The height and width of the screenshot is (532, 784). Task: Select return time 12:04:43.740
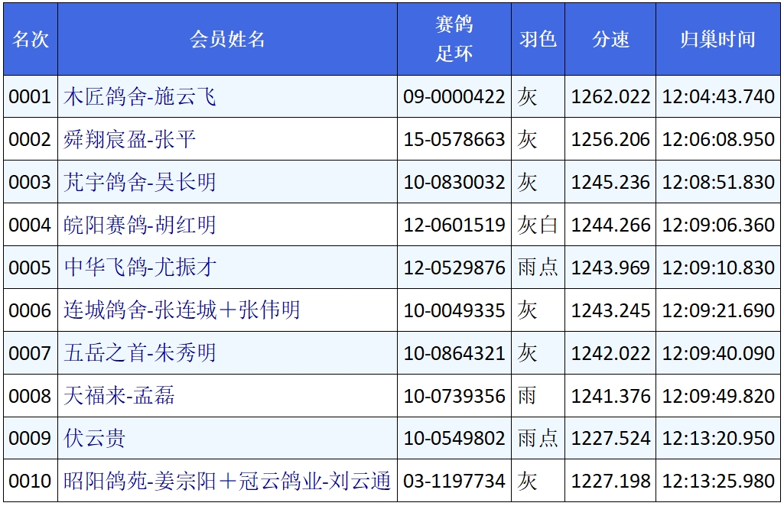pyautogui.click(x=718, y=96)
